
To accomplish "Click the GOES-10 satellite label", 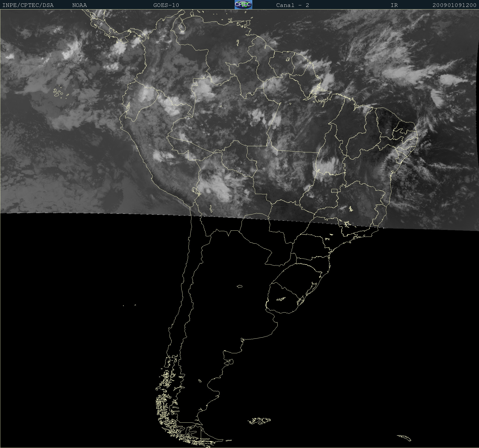I will (166, 5).
